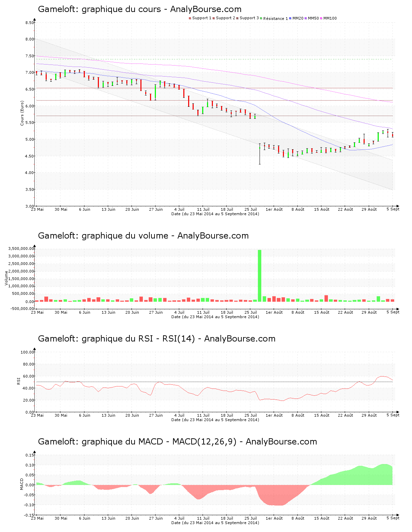The height and width of the screenshot is (532, 412).
Task: Click '27 Juin' on the volume chart axis
Action: 156,312
